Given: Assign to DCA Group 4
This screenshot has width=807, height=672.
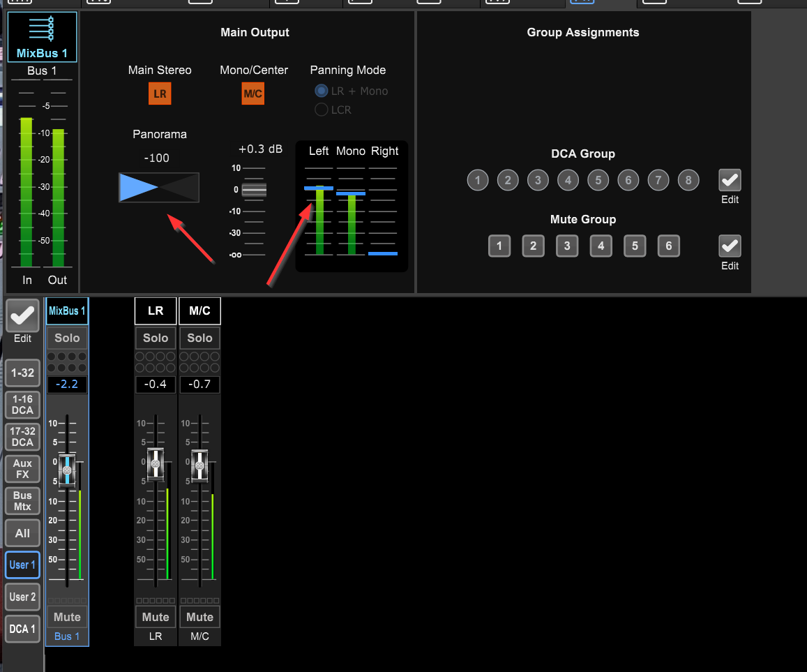Looking at the screenshot, I should point(568,180).
